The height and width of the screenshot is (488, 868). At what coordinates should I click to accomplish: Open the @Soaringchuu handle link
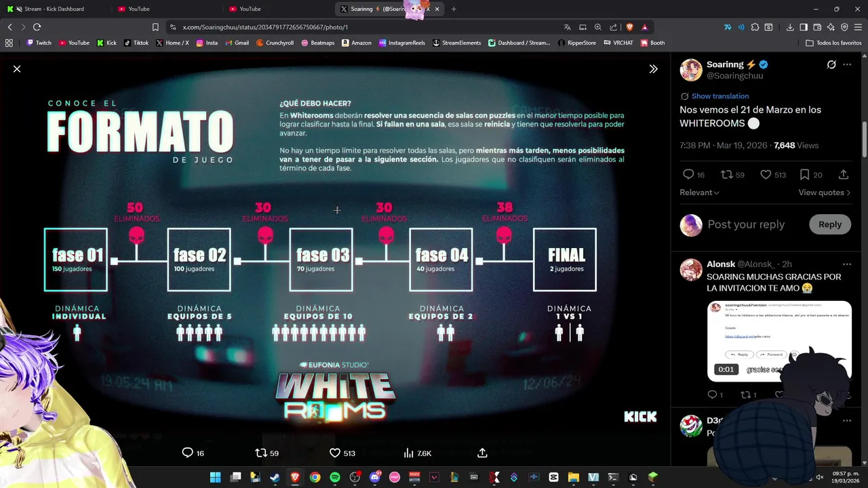click(735, 76)
